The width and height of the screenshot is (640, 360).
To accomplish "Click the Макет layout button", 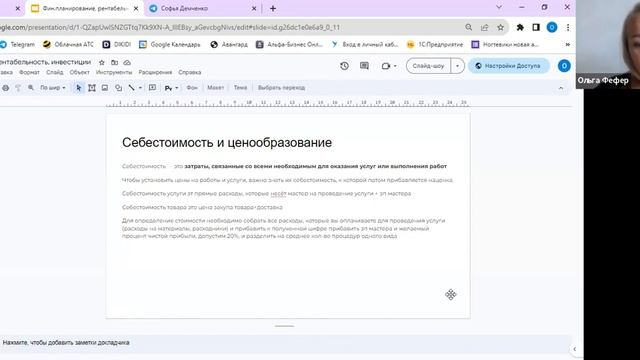I will point(216,88).
